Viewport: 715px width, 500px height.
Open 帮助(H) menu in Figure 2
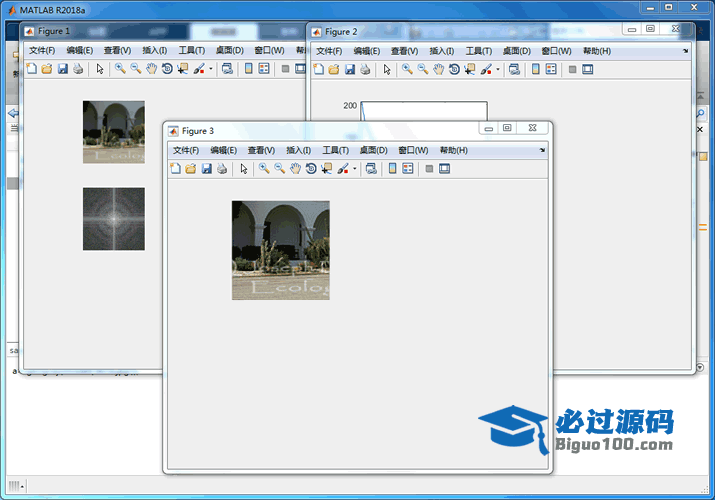pos(597,50)
